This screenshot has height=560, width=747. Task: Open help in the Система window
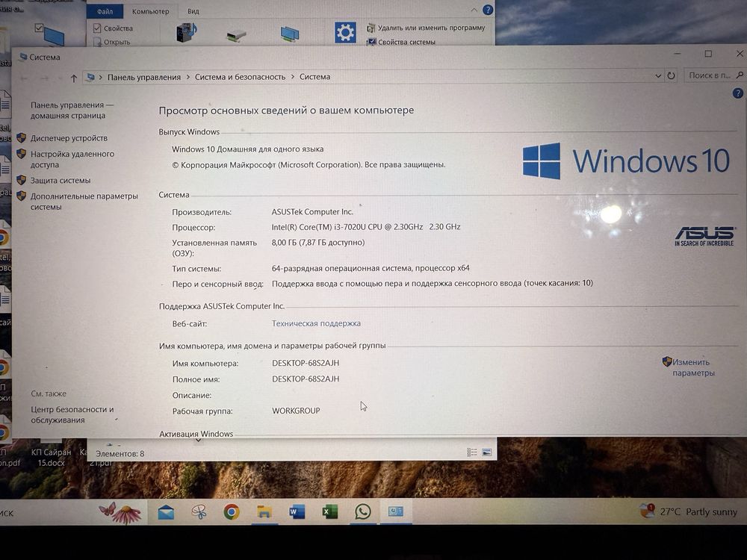(x=737, y=93)
